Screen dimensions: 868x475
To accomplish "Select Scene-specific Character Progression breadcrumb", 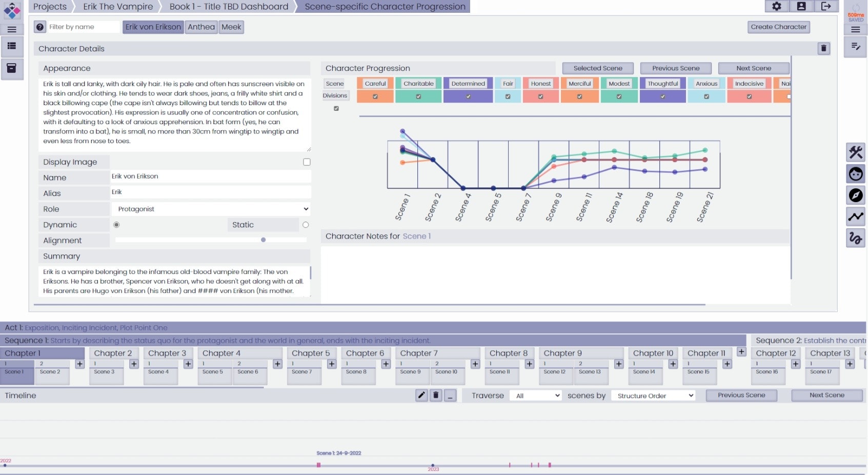I will (x=385, y=7).
